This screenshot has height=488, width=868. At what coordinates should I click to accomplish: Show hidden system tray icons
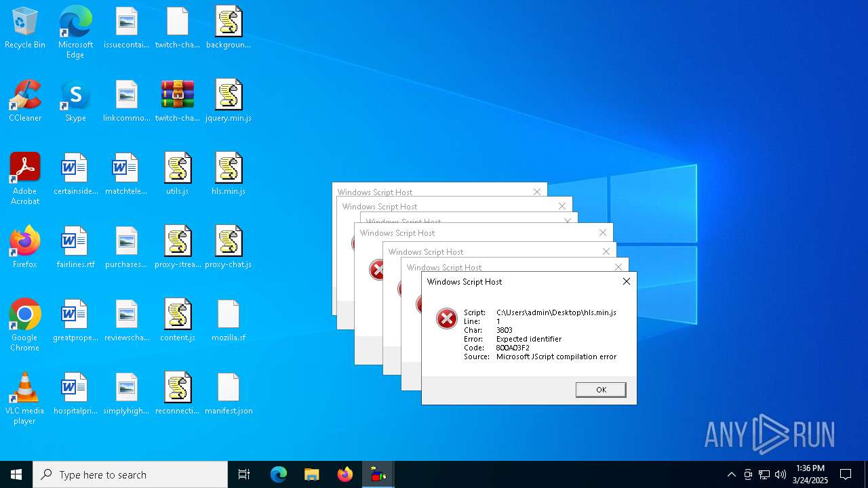click(x=731, y=474)
